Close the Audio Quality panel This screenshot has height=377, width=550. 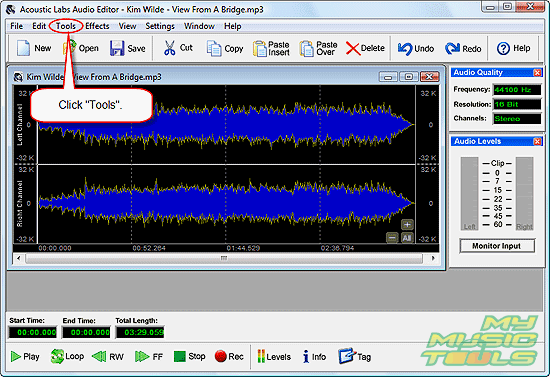(537, 73)
